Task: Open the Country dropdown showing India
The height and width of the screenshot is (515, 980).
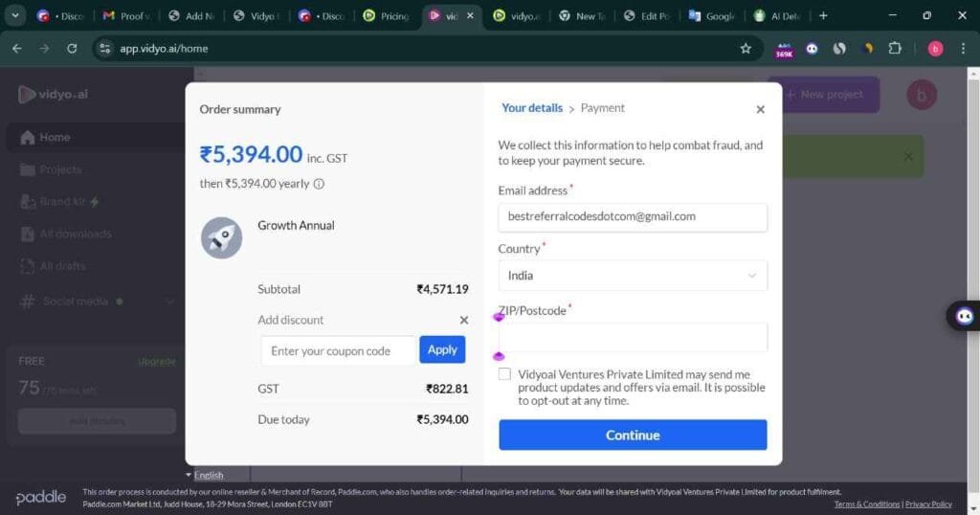Action: [633, 276]
